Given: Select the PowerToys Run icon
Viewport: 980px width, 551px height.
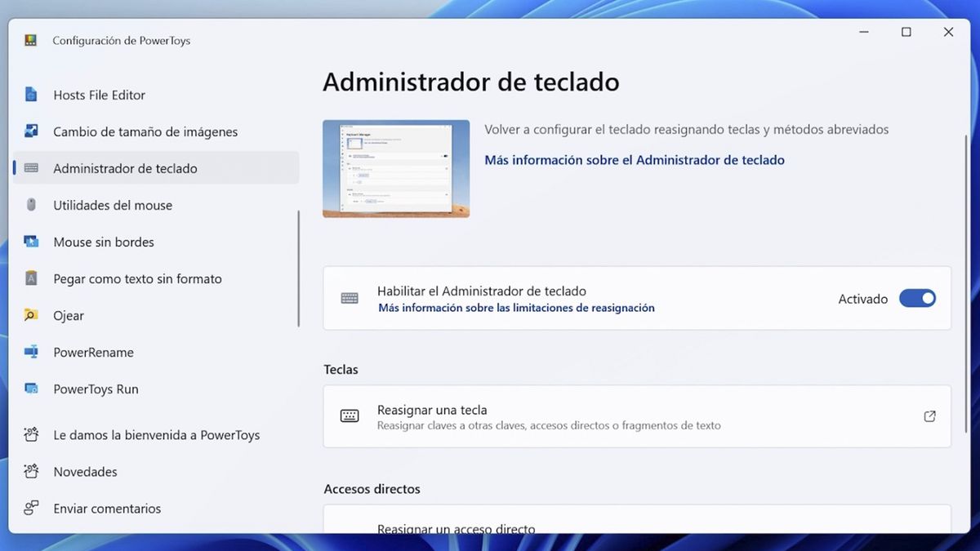Looking at the screenshot, I should coord(33,389).
